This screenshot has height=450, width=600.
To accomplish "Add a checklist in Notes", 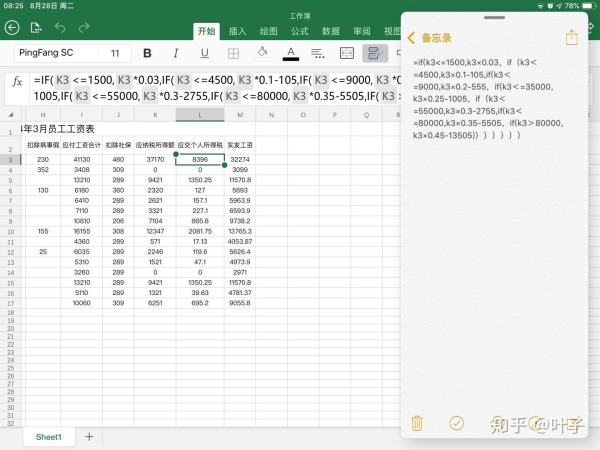I will [457, 423].
